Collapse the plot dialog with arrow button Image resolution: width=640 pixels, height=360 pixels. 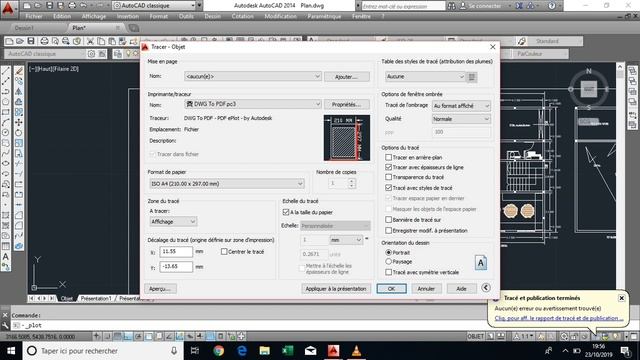click(486, 288)
